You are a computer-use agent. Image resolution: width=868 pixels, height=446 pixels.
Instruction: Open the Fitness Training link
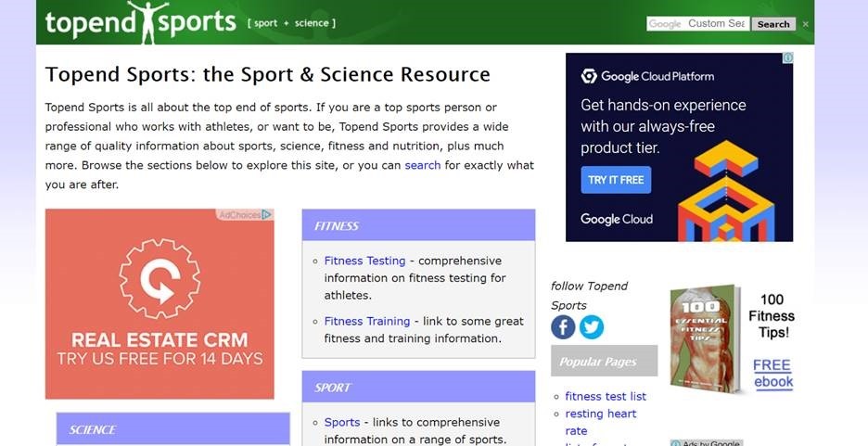(366, 321)
